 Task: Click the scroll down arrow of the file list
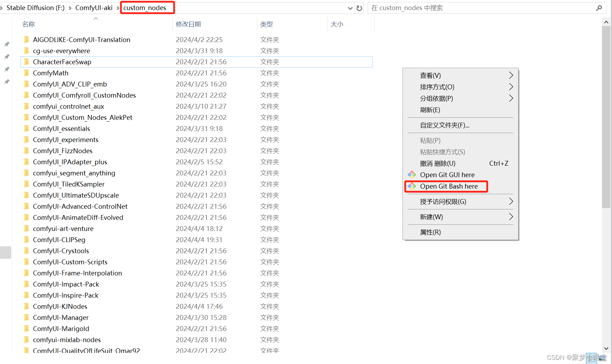[x=606, y=348]
